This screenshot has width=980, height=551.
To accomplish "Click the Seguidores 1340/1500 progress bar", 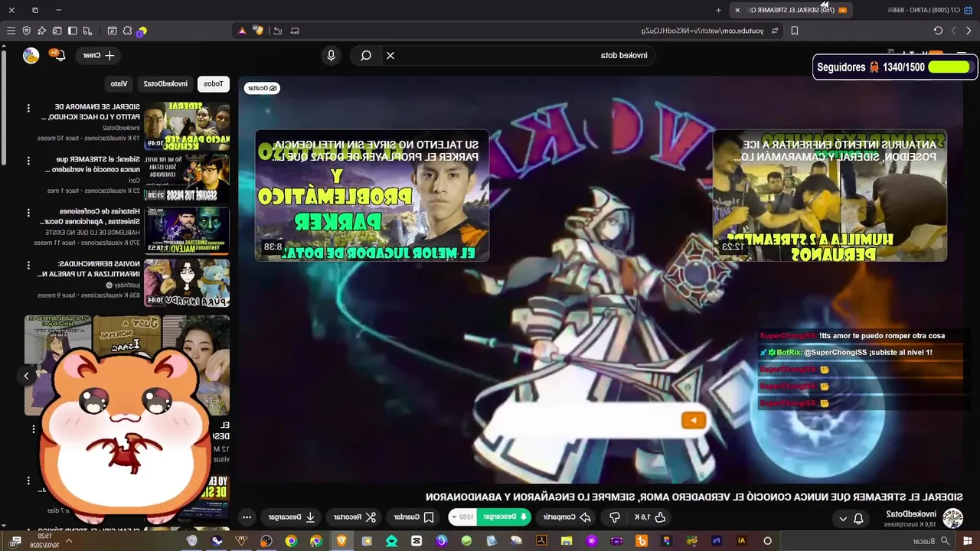I will [x=949, y=67].
